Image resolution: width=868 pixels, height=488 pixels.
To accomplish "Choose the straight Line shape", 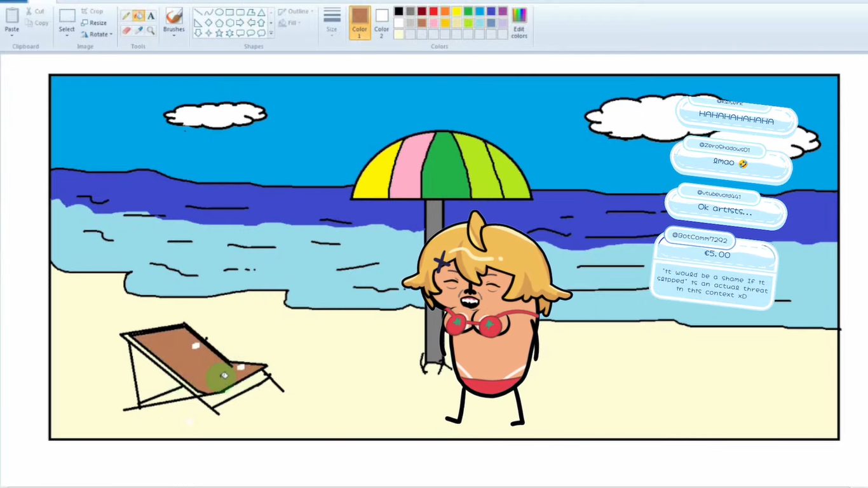I will [x=198, y=12].
